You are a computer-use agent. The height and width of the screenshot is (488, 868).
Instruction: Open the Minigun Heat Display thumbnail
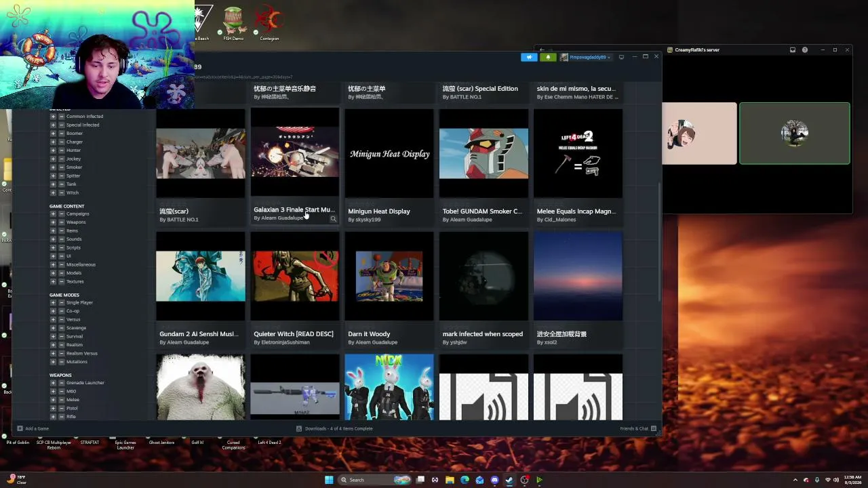click(x=389, y=154)
